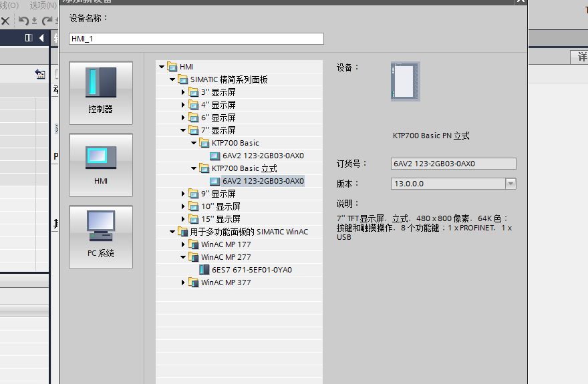This screenshot has width=588, height=384.
Task: Click the WinAC MP 277 folder icon
Action: pos(194,257)
